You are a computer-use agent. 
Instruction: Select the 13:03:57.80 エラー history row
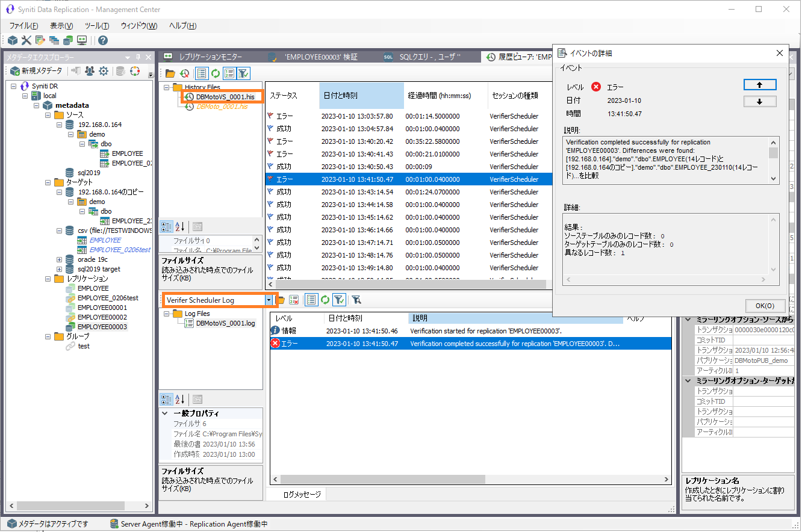click(409, 116)
